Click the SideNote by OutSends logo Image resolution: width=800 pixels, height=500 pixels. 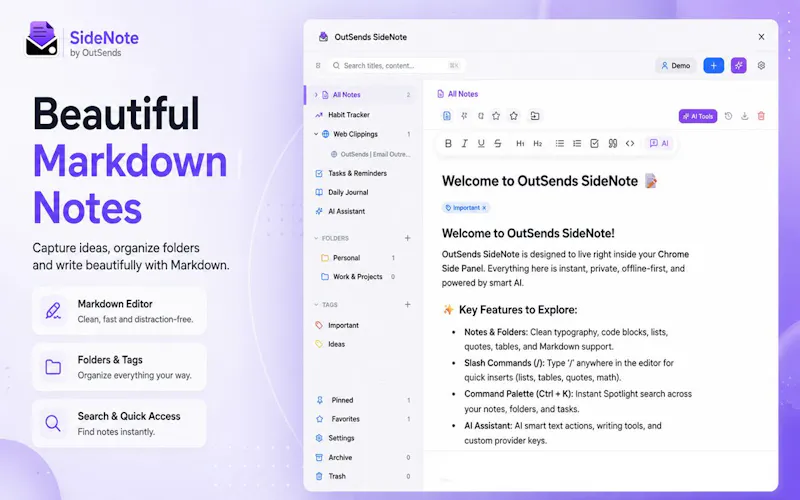[82, 40]
